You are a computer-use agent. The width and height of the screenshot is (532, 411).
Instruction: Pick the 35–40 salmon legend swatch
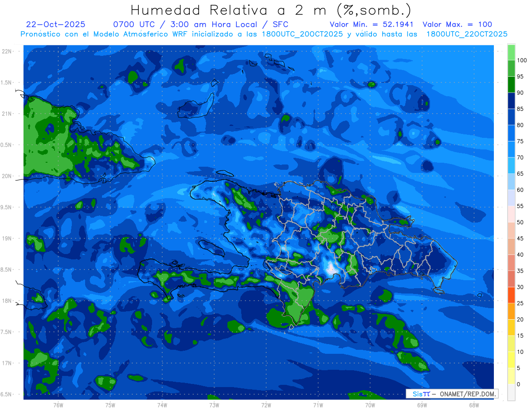[x=511, y=262]
